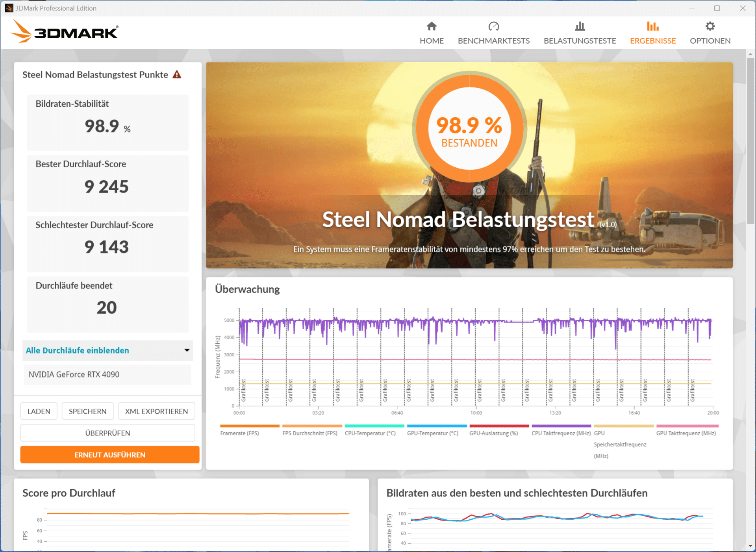
Task: Expand 'Alle Durchläufe einblenden' dropdown
Action: (x=107, y=350)
